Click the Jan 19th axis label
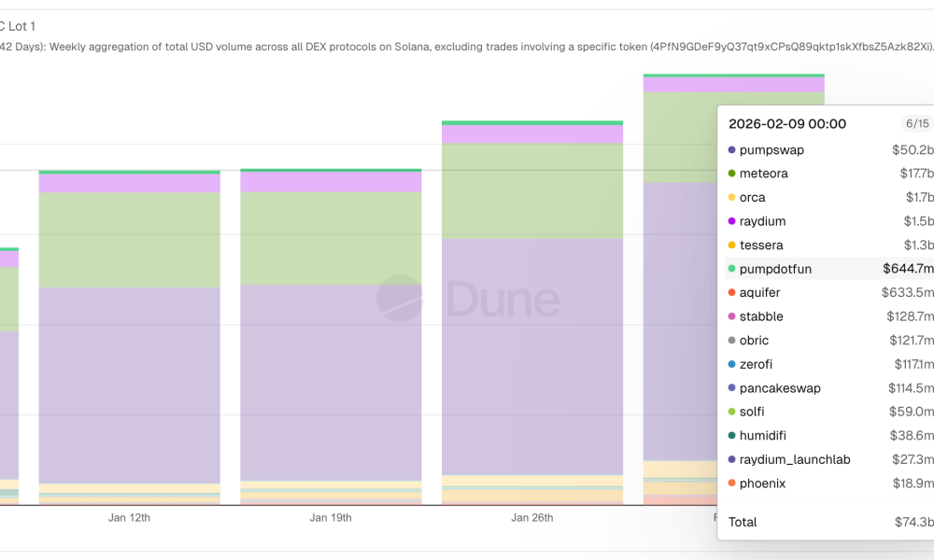The width and height of the screenshot is (934, 560). click(x=331, y=517)
